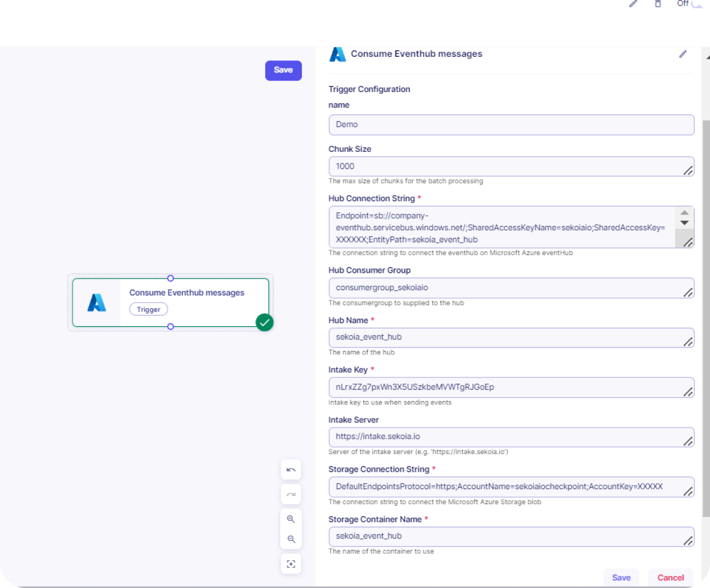Click the pencil icon beside Consume Eventhub messages header
Screen dimensions: 710x588
683,54
